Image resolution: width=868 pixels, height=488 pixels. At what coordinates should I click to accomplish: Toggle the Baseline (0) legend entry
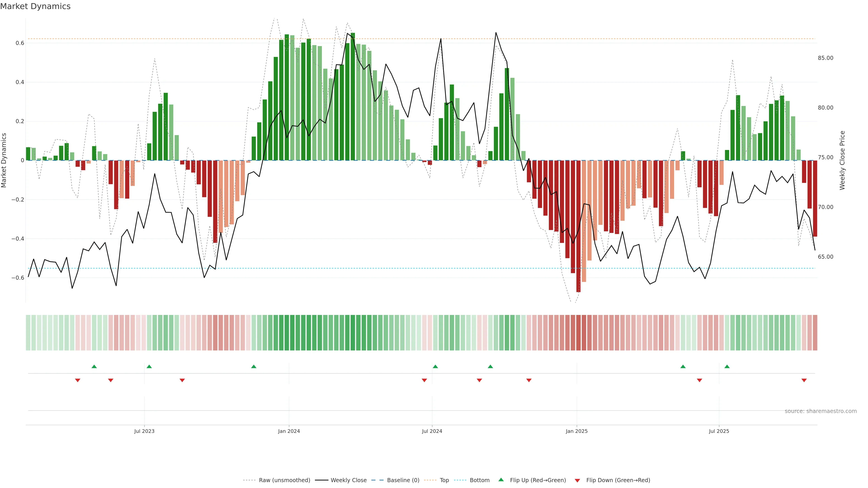tap(403, 480)
